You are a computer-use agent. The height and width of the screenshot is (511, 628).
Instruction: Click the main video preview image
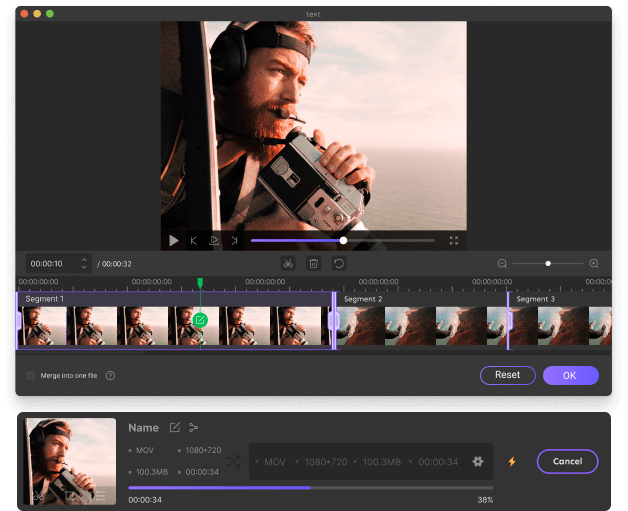314,126
